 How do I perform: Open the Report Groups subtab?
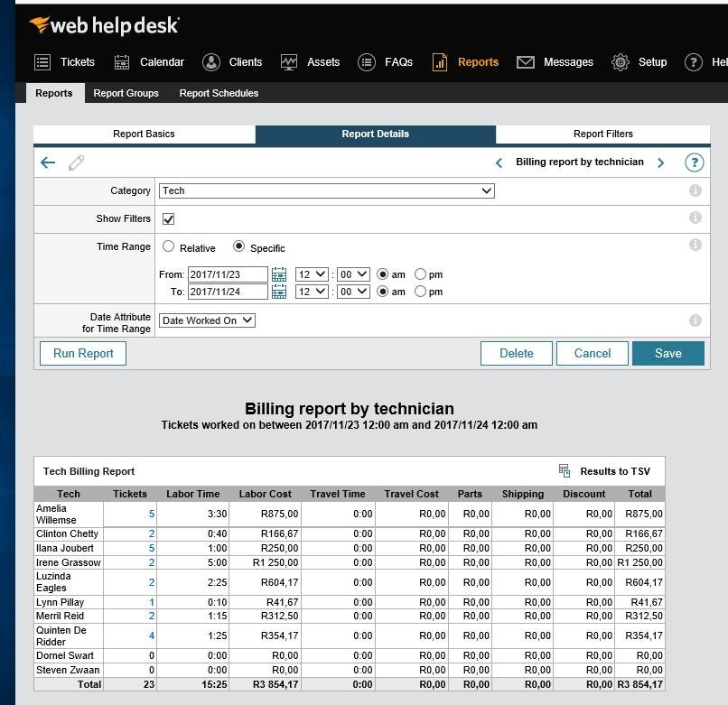(x=126, y=93)
